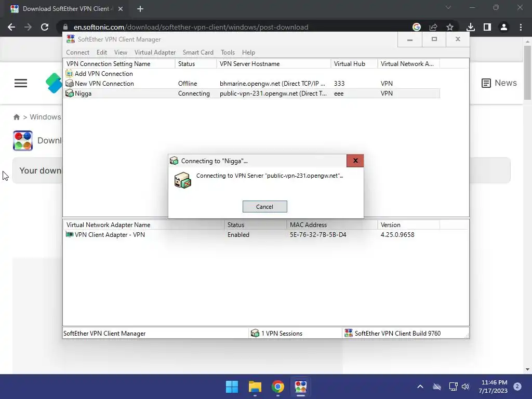
Task: Open the View menu
Action: (x=121, y=52)
